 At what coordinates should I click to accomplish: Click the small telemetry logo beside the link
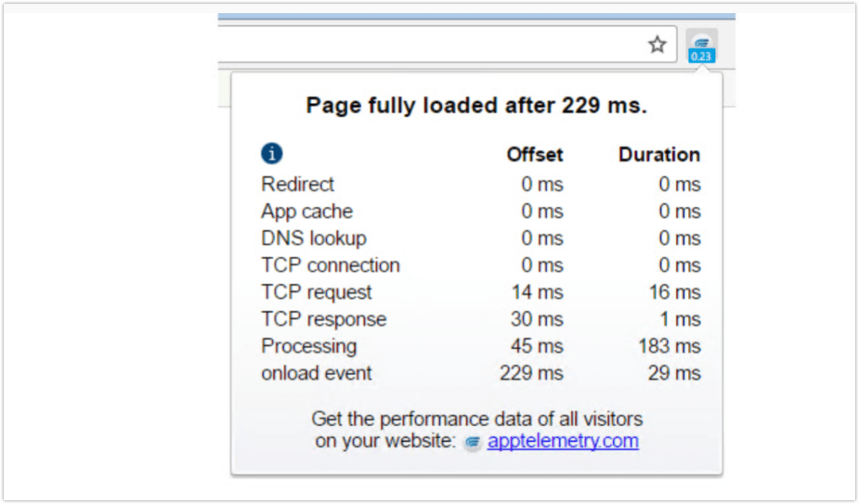pos(473,441)
